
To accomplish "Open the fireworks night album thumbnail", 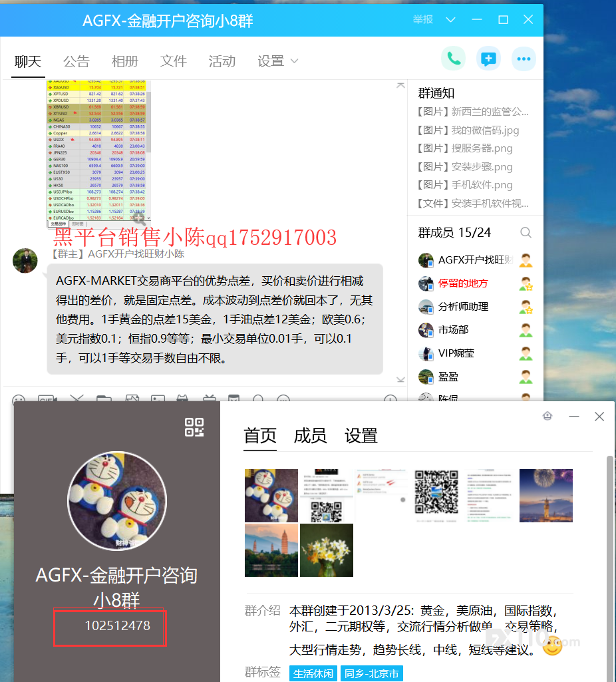I will click(x=546, y=496).
